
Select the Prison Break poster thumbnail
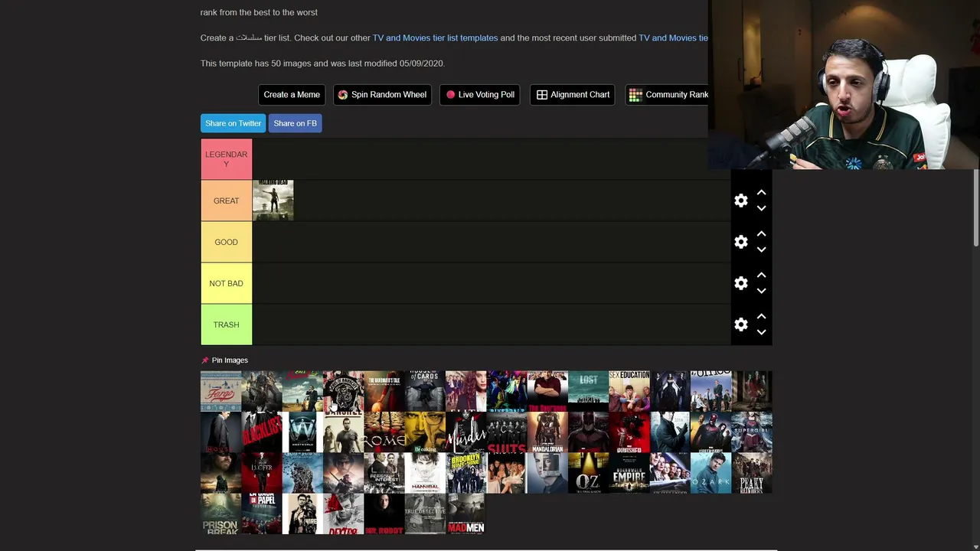coord(220,514)
